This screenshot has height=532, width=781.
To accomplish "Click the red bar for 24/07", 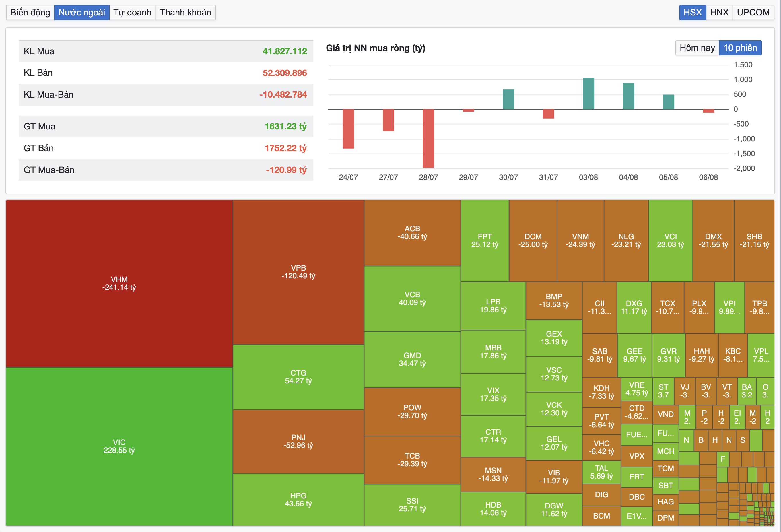I will tap(348, 129).
